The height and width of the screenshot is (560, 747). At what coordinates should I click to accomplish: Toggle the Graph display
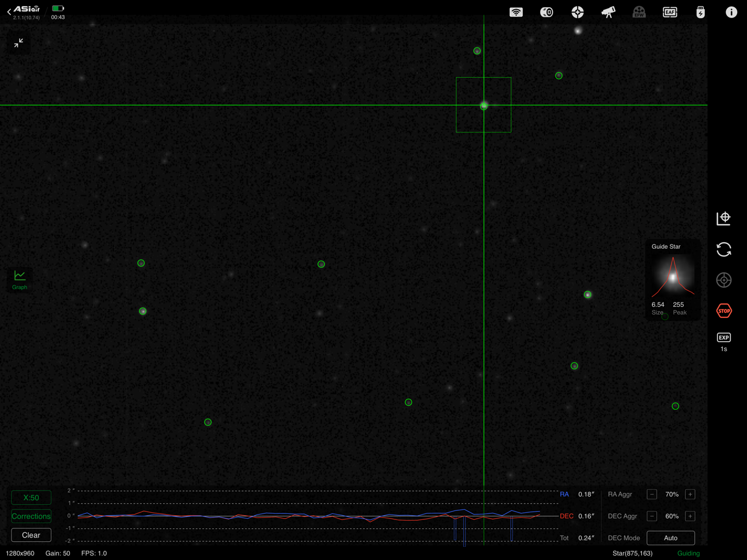[x=20, y=279]
